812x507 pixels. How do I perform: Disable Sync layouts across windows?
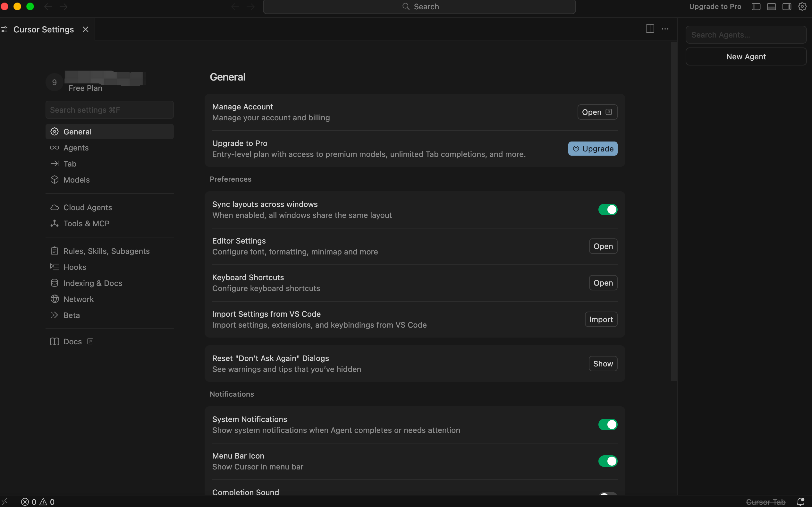pyautogui.click(x=607, y=210)
